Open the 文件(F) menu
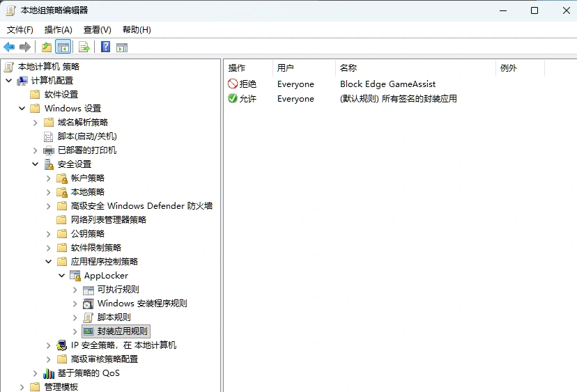The height and width of the screenshot is (392, 577). (20, 30)
